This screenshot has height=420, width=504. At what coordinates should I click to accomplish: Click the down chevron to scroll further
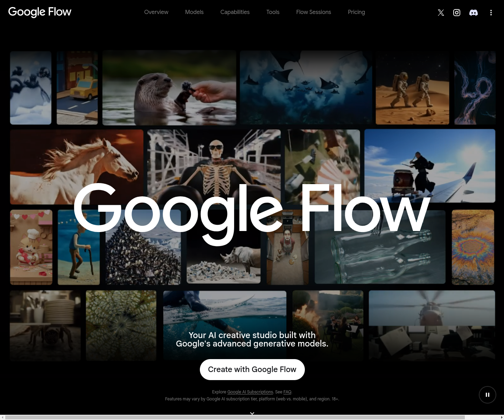pyautogui.click(x=252, y=413)
